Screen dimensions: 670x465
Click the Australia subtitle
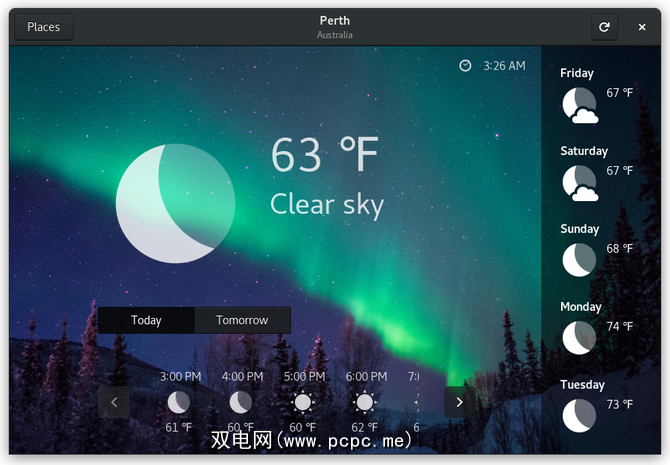pos(335,35)
